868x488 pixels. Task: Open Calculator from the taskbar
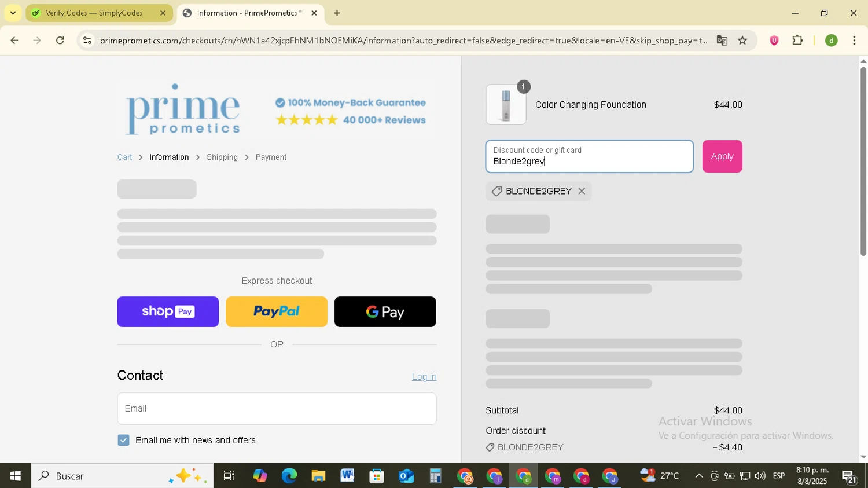tap(435, 476)
